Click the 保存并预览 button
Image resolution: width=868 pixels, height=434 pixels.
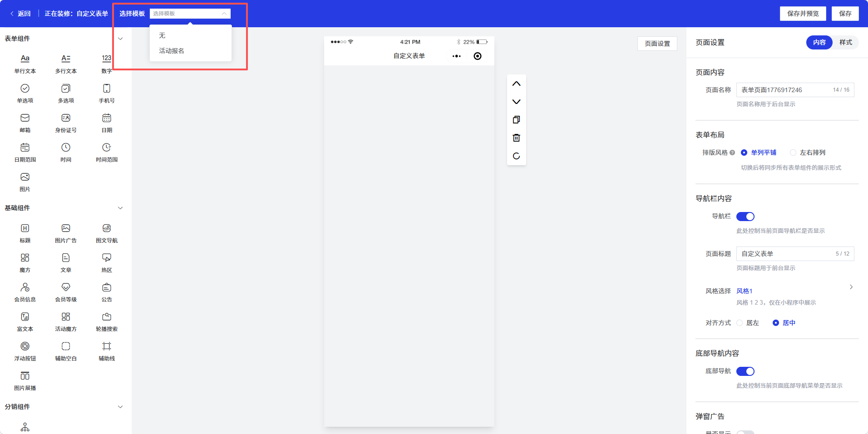pyautogui.click(x=803, y=14)
